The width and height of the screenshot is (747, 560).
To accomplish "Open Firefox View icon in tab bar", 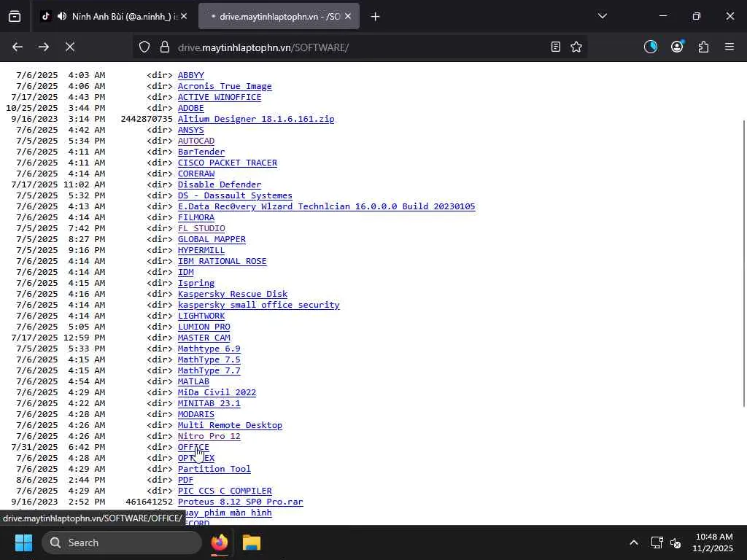I will pyautogui.click(x=15, y=16).
